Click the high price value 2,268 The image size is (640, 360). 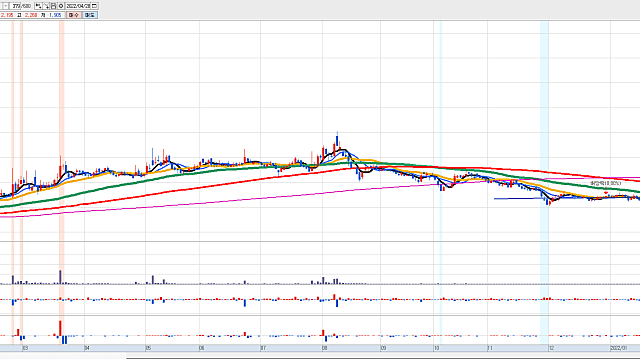(x=31, y=15)
